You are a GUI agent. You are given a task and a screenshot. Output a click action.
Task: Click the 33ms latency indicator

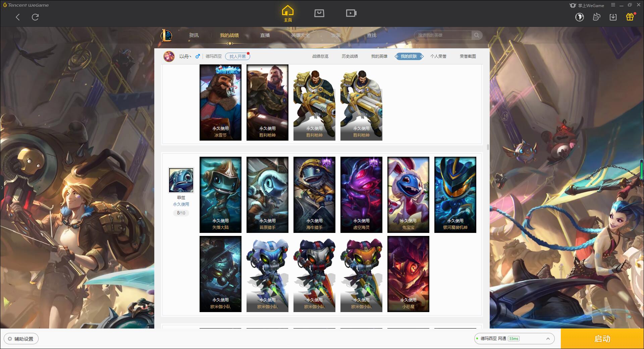pyautogui.click(x=514, y=339)
